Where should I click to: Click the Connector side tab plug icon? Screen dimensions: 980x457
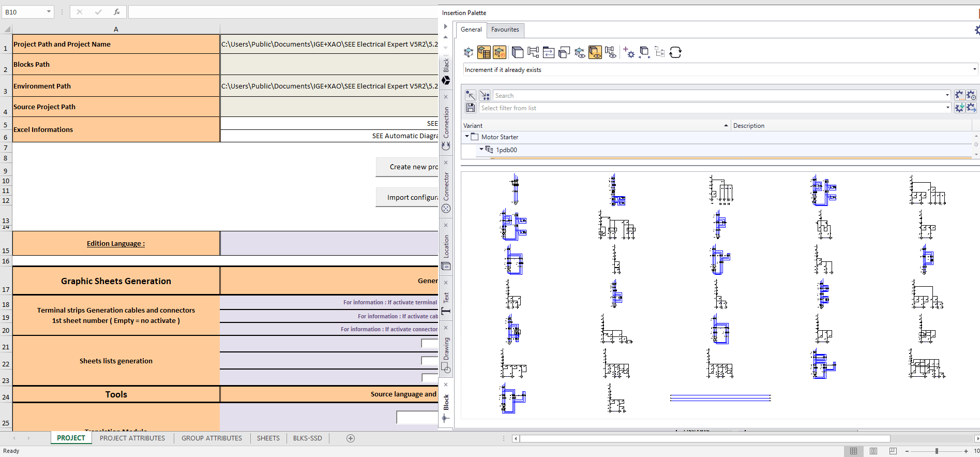[x=446, y=209]
